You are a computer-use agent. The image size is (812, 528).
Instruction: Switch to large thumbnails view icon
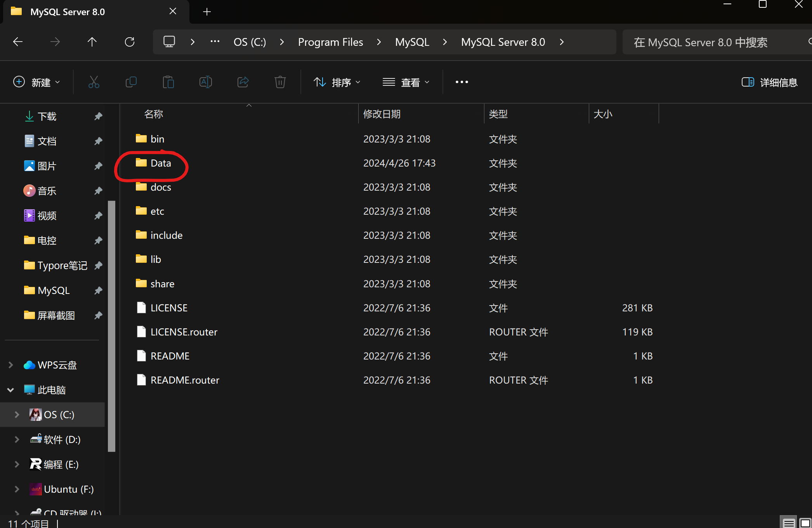tap(805, 523)
